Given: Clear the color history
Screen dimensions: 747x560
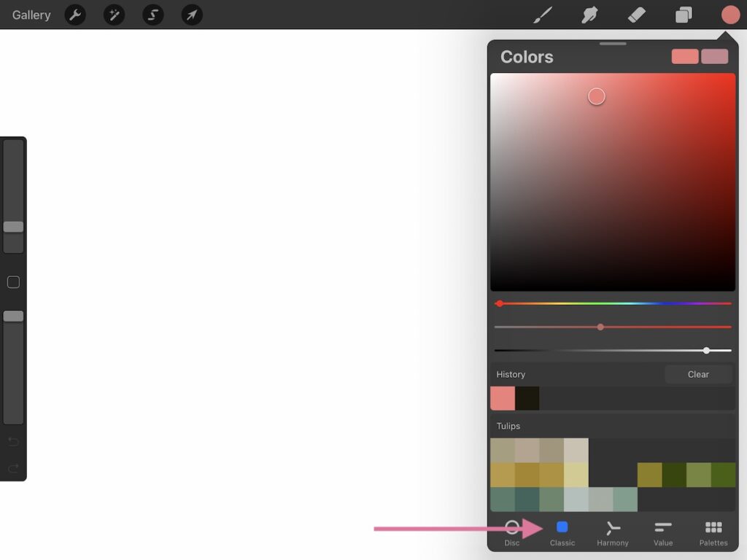Looking at the screenshot, I should [698, 374].
